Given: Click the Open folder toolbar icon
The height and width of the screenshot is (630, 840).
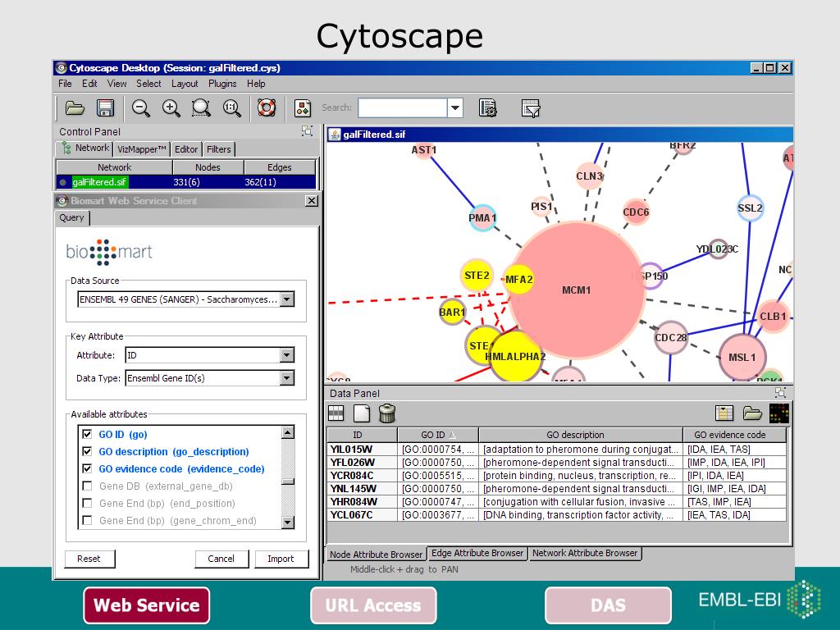Looking at the screenshot, I should tap(75, 108).
